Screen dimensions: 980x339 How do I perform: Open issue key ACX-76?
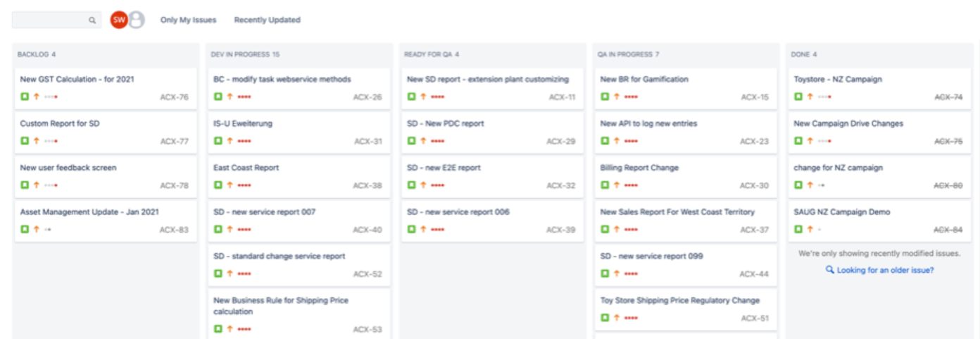pyautogui.click(x=175, y=97)
